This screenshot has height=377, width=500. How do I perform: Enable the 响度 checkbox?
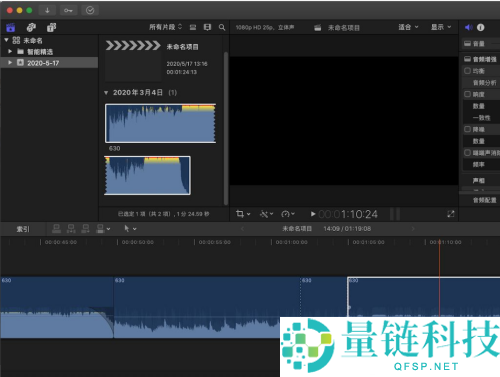coord(467,94)
